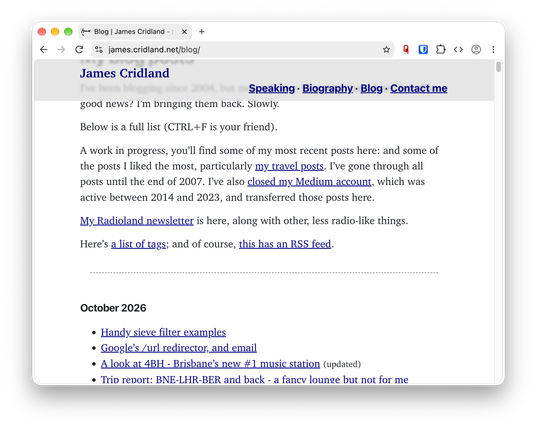Open Chrome's three-dot menu
The height and width of the screenshot is (428, 537).
pos(493,50)
